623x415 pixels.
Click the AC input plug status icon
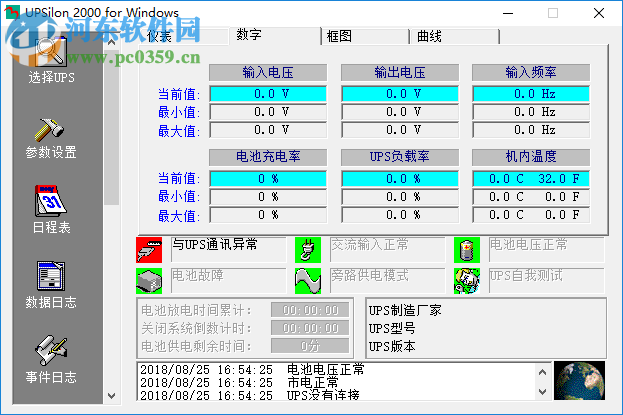pos(308,250)
